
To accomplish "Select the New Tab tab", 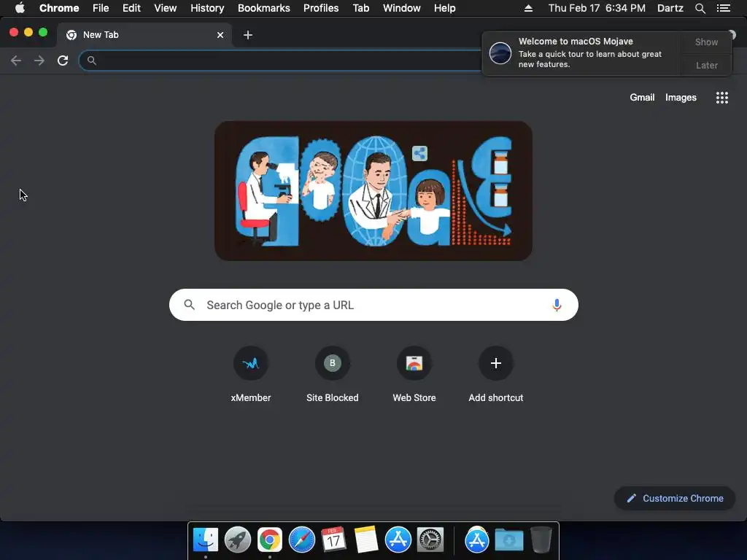I will tap(143, 35).
